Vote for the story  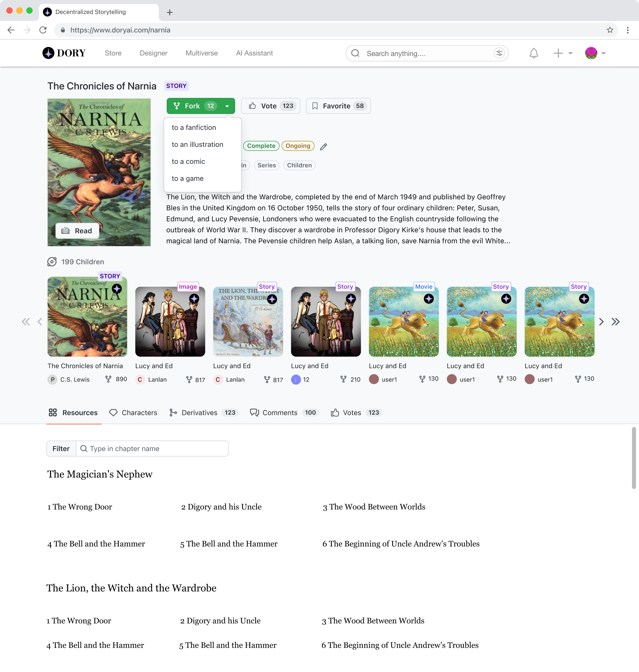pyautogui.click(x=271, y=106)
